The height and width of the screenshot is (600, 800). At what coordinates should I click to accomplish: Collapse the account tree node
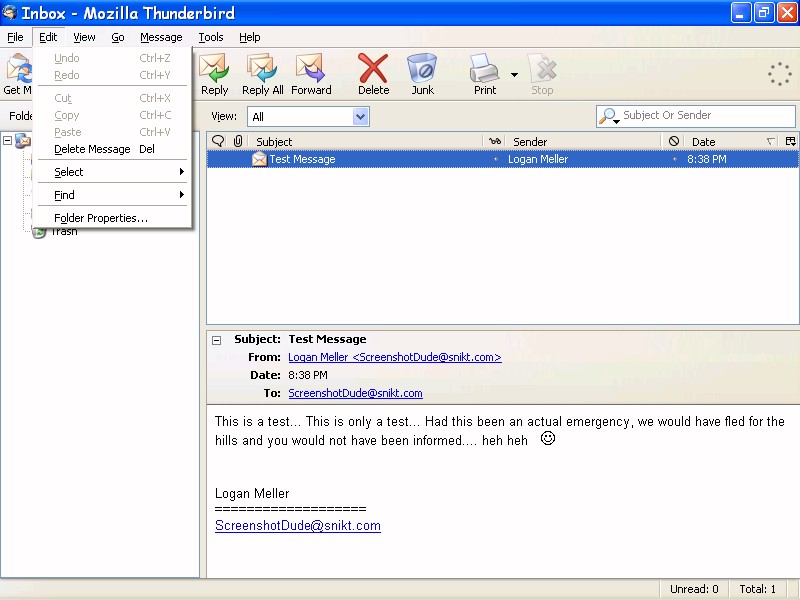tap(7, 140)
